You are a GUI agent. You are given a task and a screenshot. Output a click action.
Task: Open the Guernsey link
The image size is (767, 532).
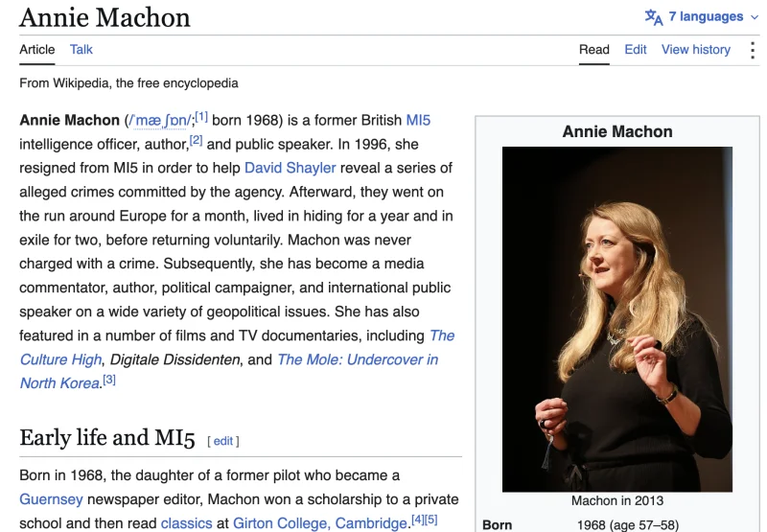[x=51, y=499]
